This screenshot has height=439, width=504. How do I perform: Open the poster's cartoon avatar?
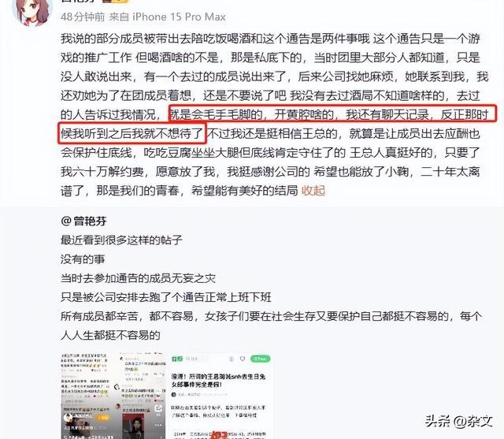pos(32,9)
